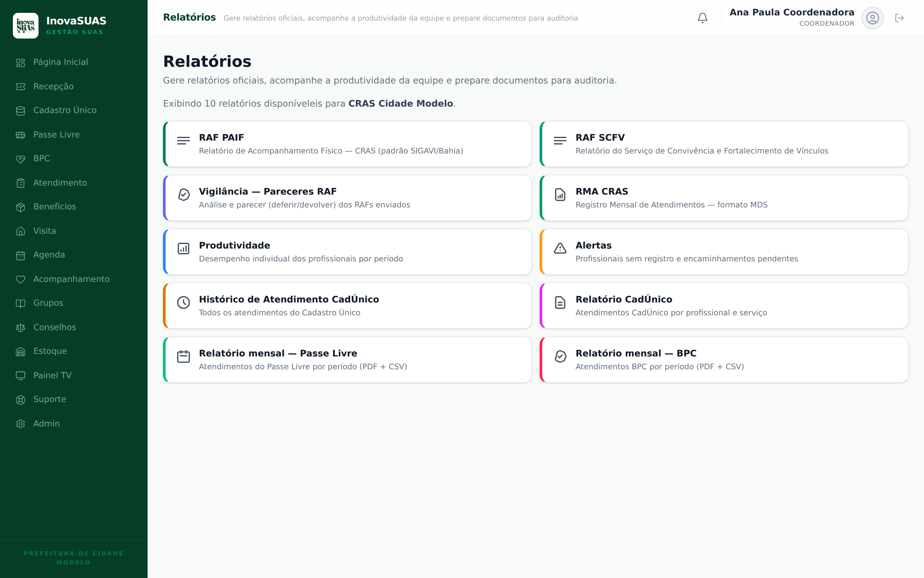
Task: Open the RMA CRAS report title
Action: 602,191
